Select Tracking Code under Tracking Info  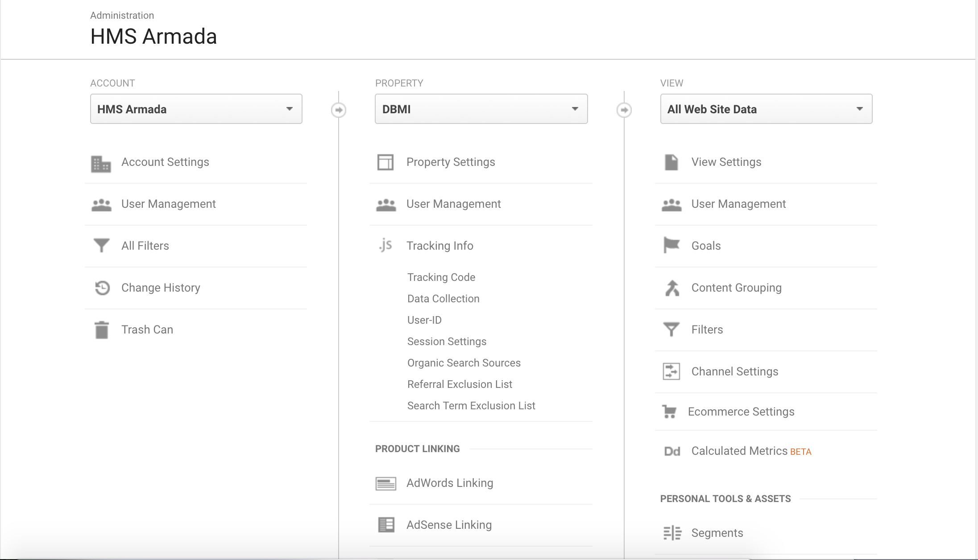(x=441, y=277)
